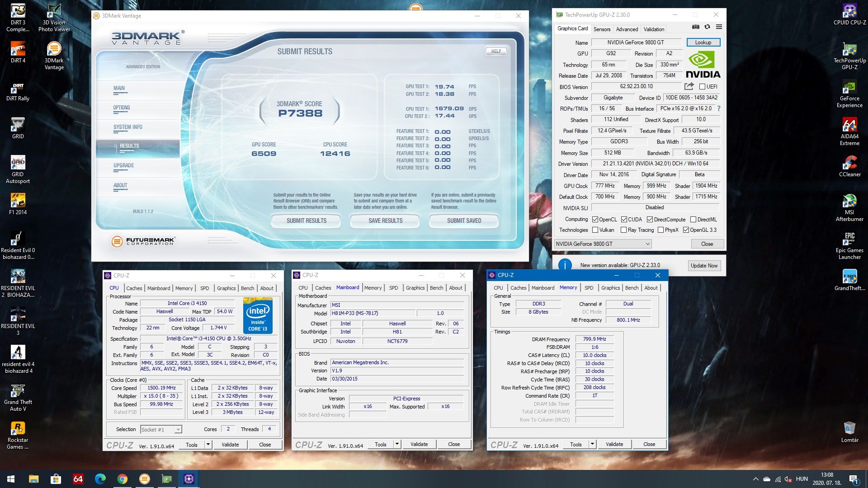Click the BIOS export share icon
Screen dimensions: 868x488
689,86
